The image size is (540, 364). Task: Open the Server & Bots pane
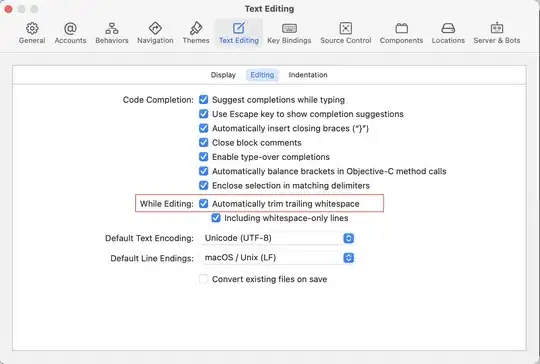pyautogui.click(x=497, y=33)
